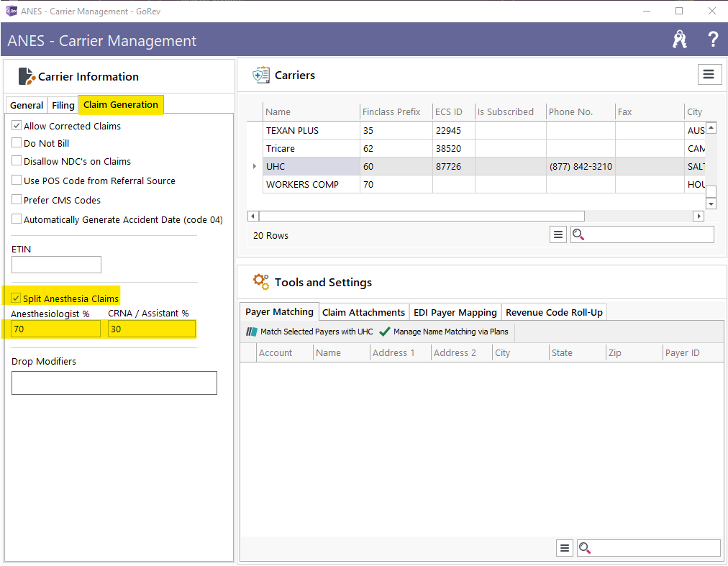Click the carriers vertical scrollbar thumb
Viewport: 728px width, 566px height.
711,191
